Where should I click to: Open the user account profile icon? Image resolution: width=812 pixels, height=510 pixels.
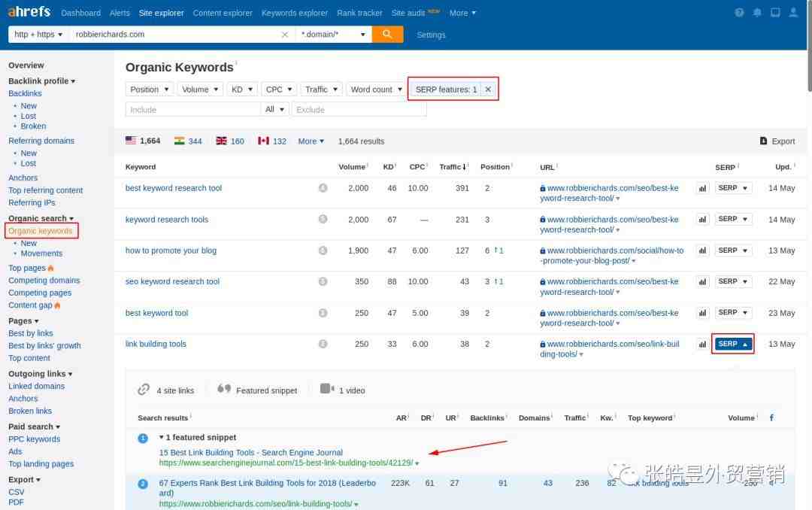793,13
